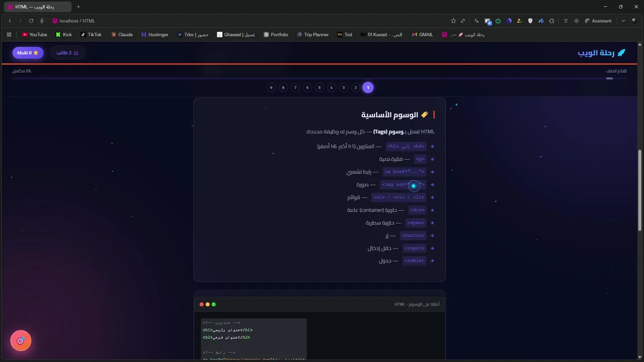Copy the page link with the chain icon
Image resolution: width=644 pixels, height=362 pixels.
(463, 21)
